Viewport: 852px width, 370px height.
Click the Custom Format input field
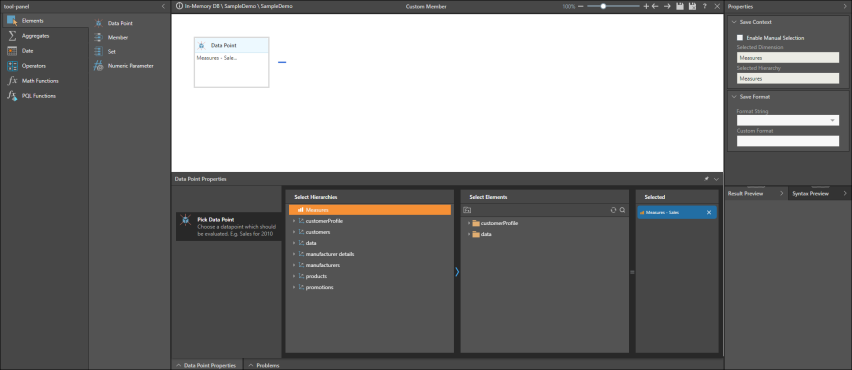(787, 141)
